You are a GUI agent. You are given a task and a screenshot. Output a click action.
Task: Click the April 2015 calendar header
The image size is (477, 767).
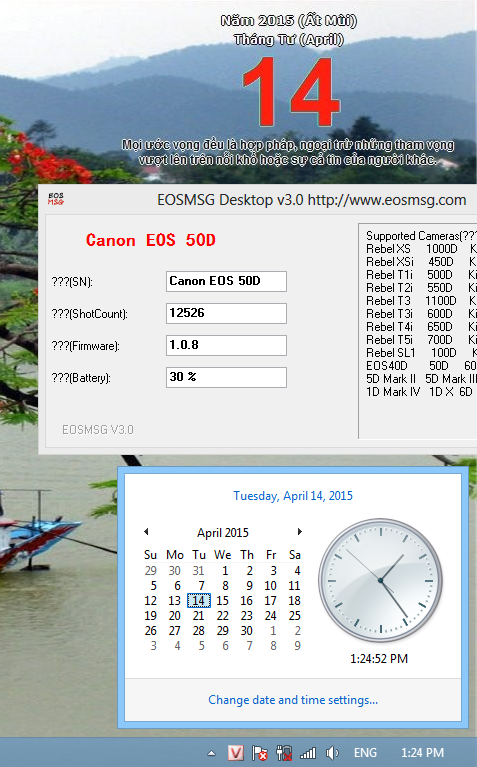[x=223, y=532]
